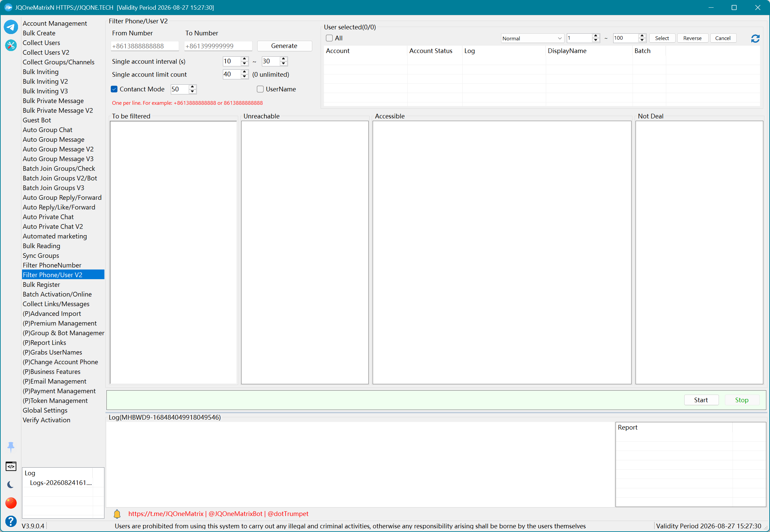
Task: Go to Collect Groups/Channels
Action: 58,62
